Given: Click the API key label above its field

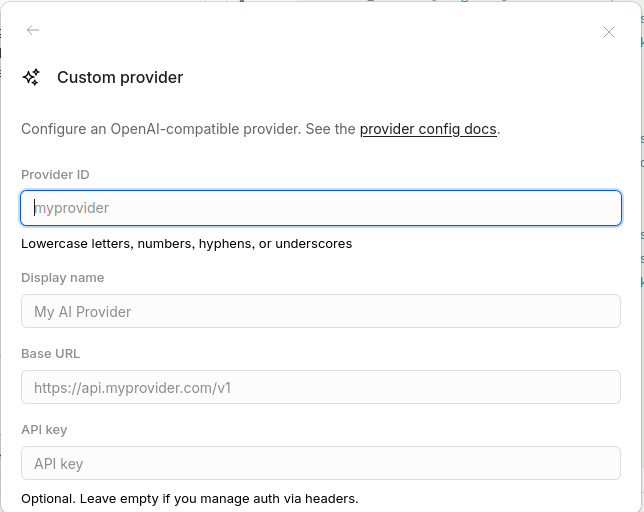Looking at the screenshot, I should [44, 429].
